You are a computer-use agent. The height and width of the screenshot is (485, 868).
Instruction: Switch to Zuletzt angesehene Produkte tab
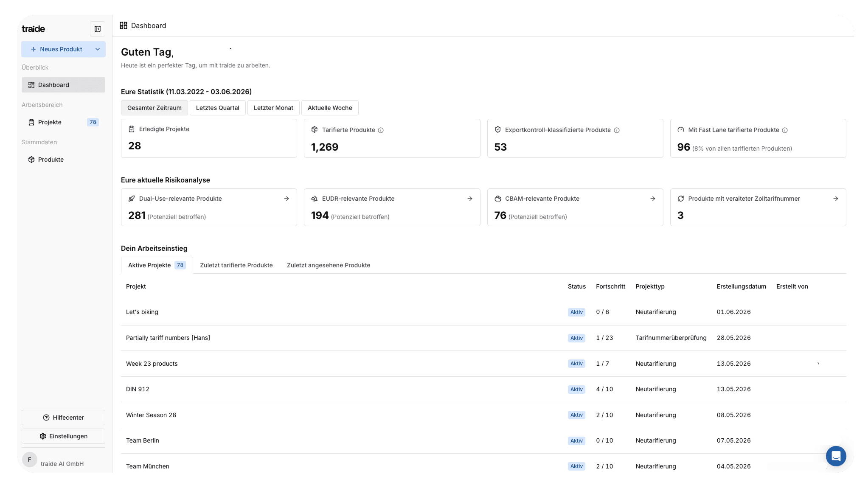tap(329, 265)
